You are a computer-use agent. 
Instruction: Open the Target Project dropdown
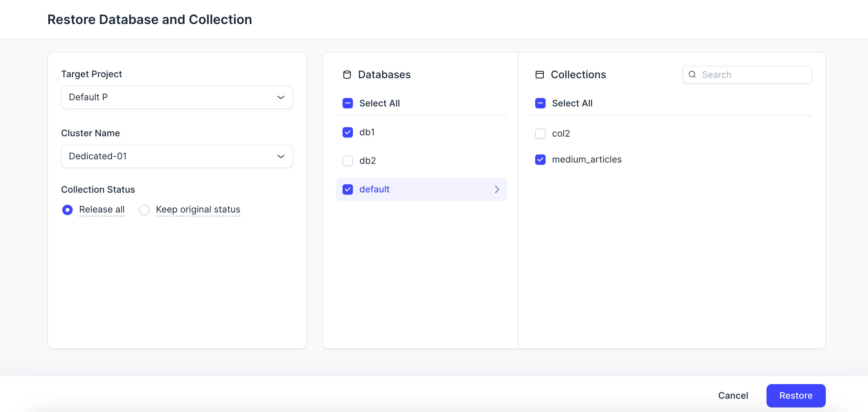(x=176, y=97)
